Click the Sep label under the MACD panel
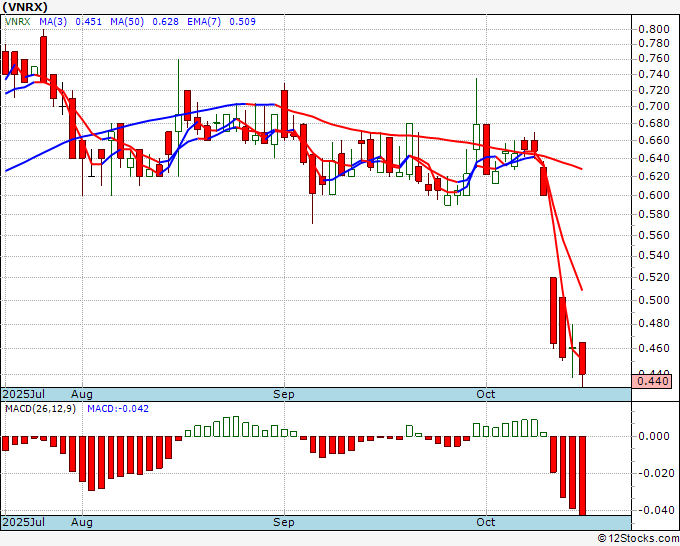The height and width of the screenshot is (546, 680). (284, 522)
